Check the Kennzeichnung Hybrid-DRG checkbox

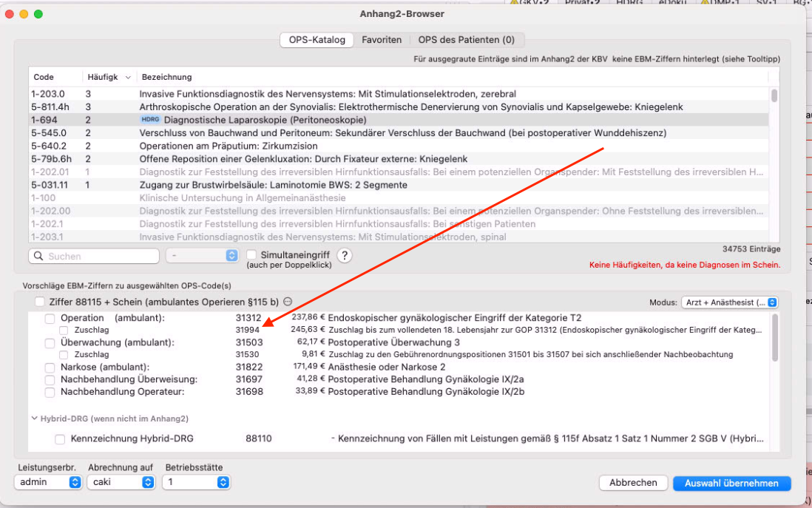(60, 438)
